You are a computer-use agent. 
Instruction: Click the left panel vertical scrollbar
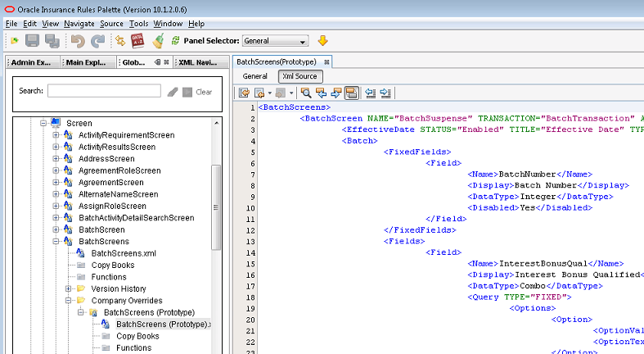pos(216,205)
